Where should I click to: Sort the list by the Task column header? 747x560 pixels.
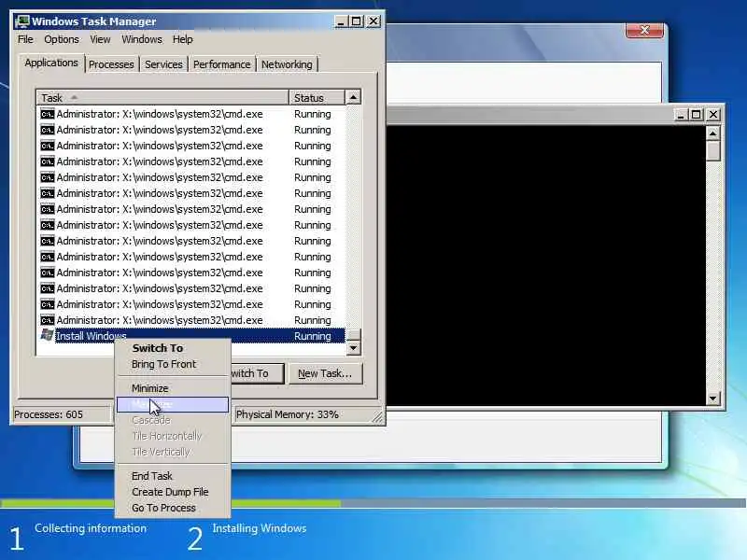162,98
